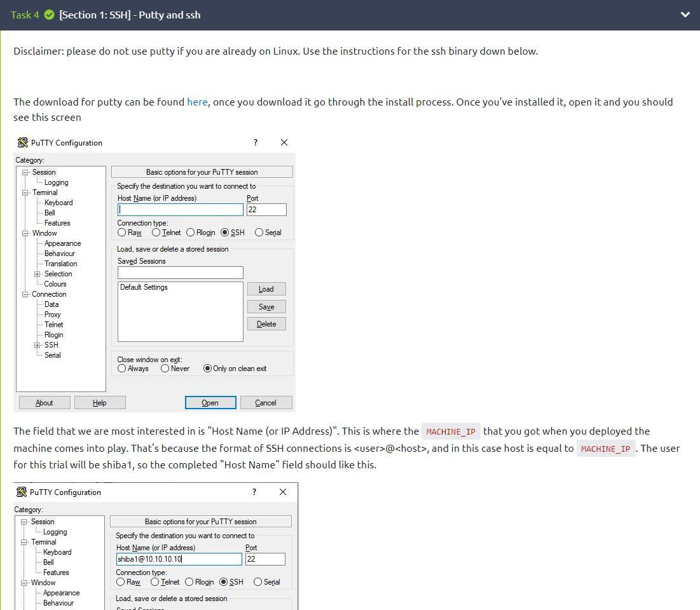Collapse the Session tree node in first PuTTY screenshot
Screen dimensions: 700x610
25,172
